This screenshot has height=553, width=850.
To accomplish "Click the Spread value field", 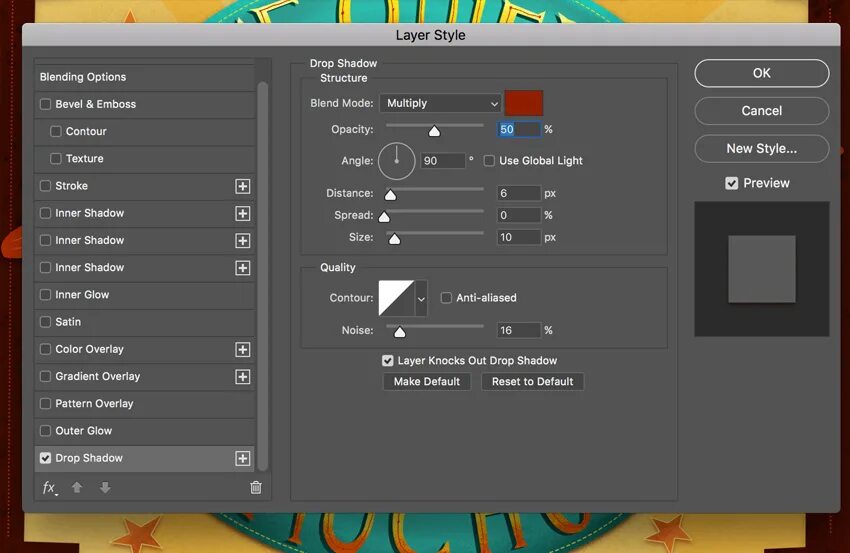I will 519,215.
